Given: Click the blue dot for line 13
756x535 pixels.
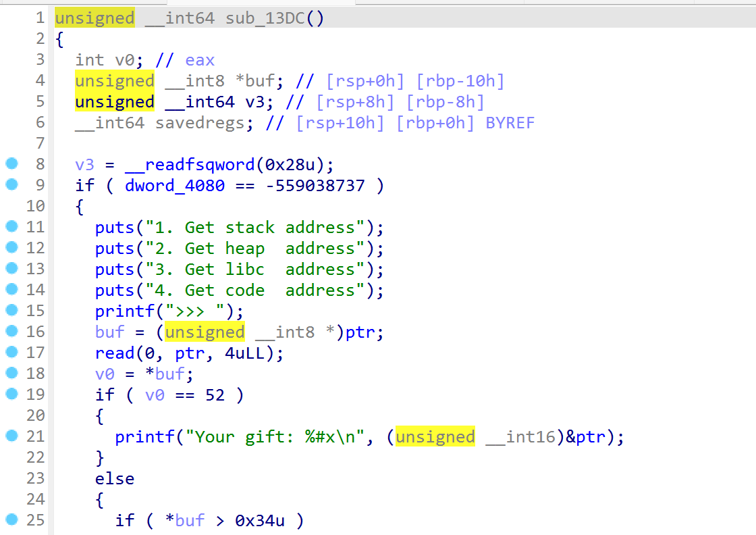Looking at the screenshot, I should coord(11,268).
